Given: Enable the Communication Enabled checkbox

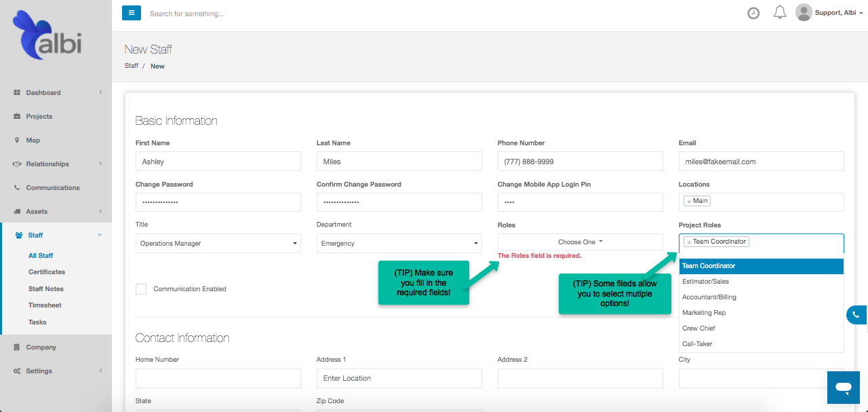Looking at the screenshot, I should [x=141, y=288].
